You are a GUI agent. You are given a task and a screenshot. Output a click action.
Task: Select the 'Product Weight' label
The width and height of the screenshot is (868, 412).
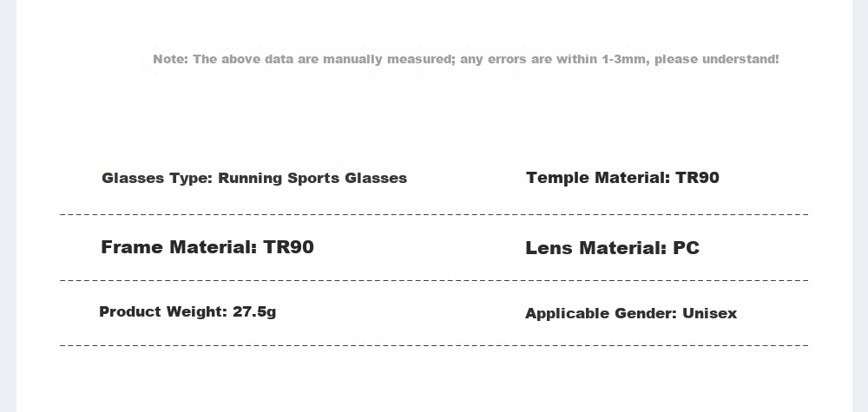[163, 312]
